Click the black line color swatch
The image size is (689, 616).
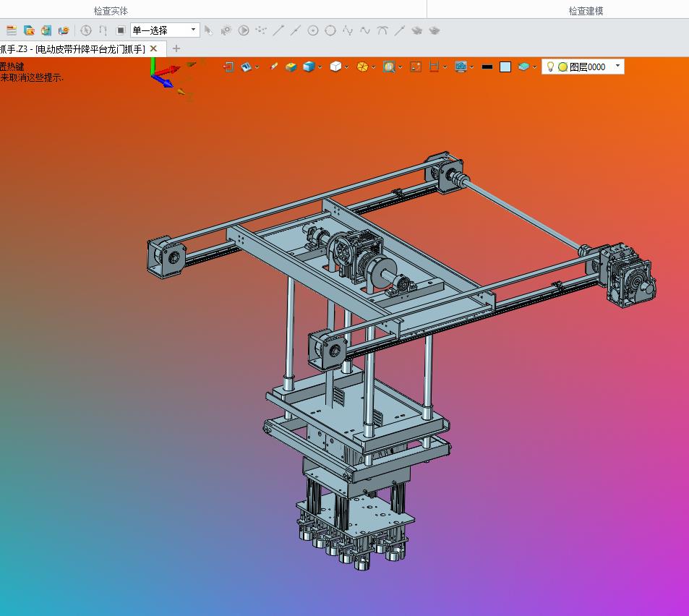pos(487,67)
